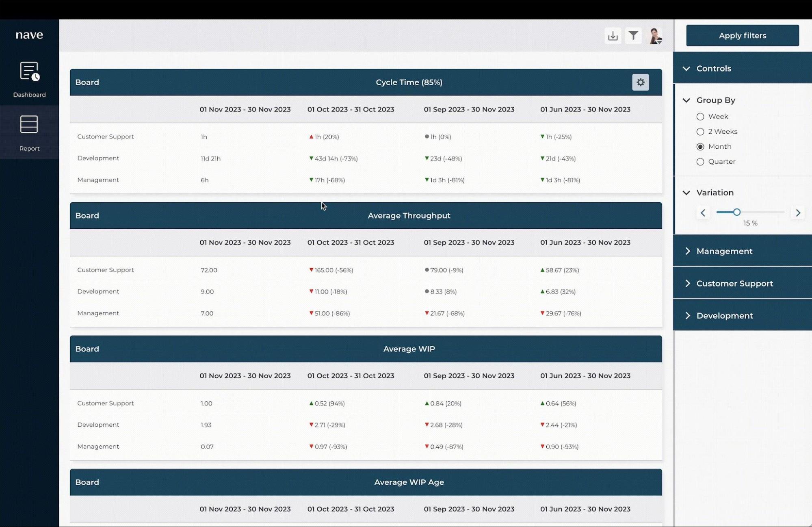Select the 2 Weeks grouping option
This screenshot has width=812, height=527.
[700, 131]
